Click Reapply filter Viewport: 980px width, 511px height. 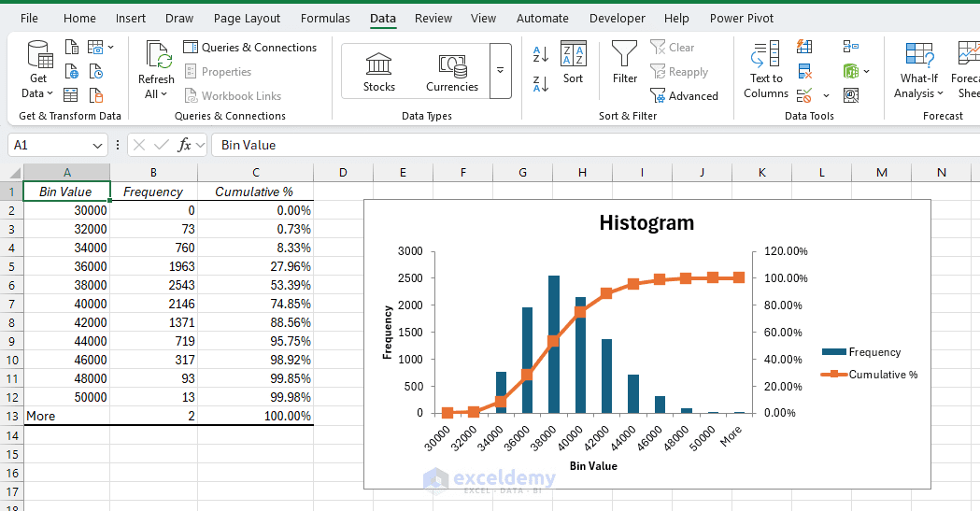coord(679,72)
